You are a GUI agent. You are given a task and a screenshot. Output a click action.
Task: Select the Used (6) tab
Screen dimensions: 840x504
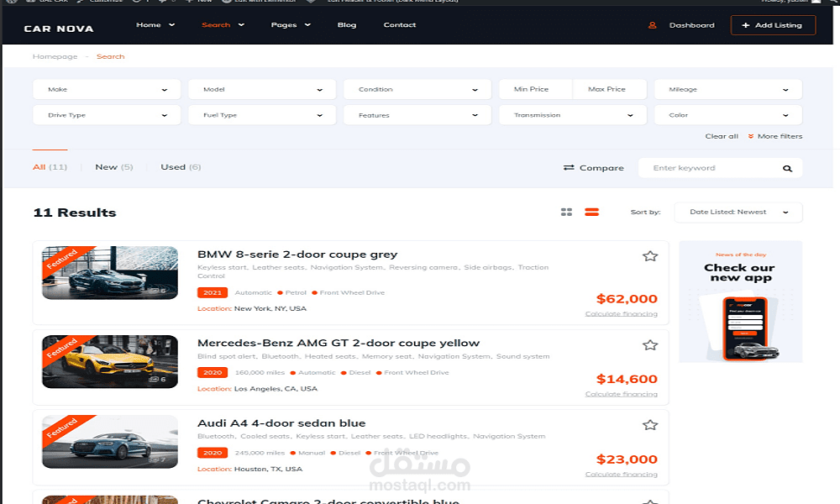click(x=181, y=167)
